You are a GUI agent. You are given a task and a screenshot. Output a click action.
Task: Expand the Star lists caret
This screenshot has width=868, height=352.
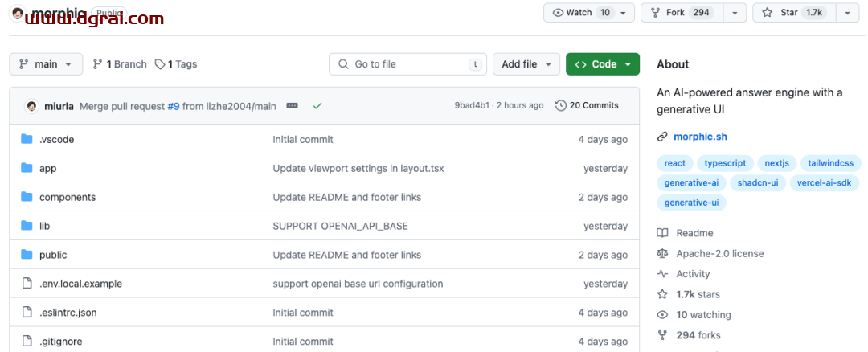(x=848, y=12)
